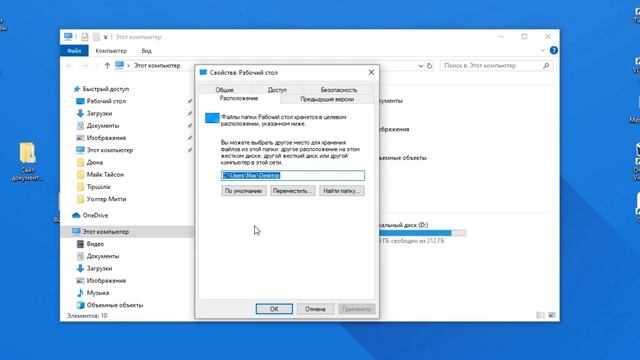Select Рабочий стол under quick access
Image resolution: width=640 pixels, height=360 pixels.
106,101
